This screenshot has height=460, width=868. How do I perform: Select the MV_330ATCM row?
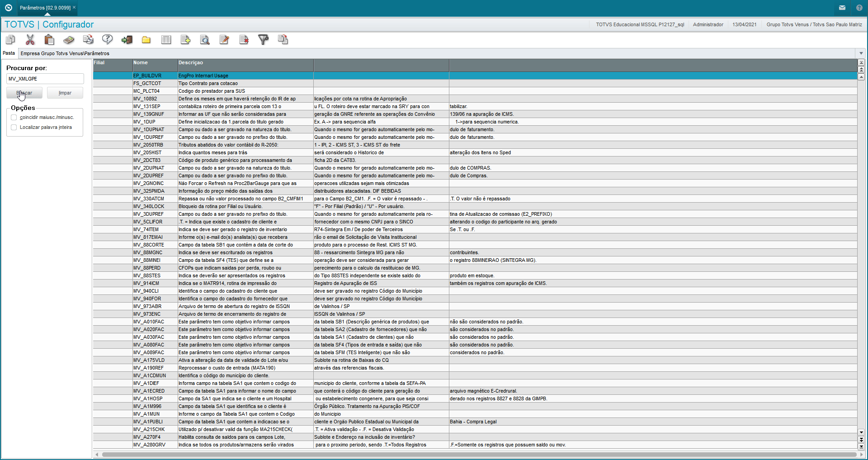click(x=475, y=199)
